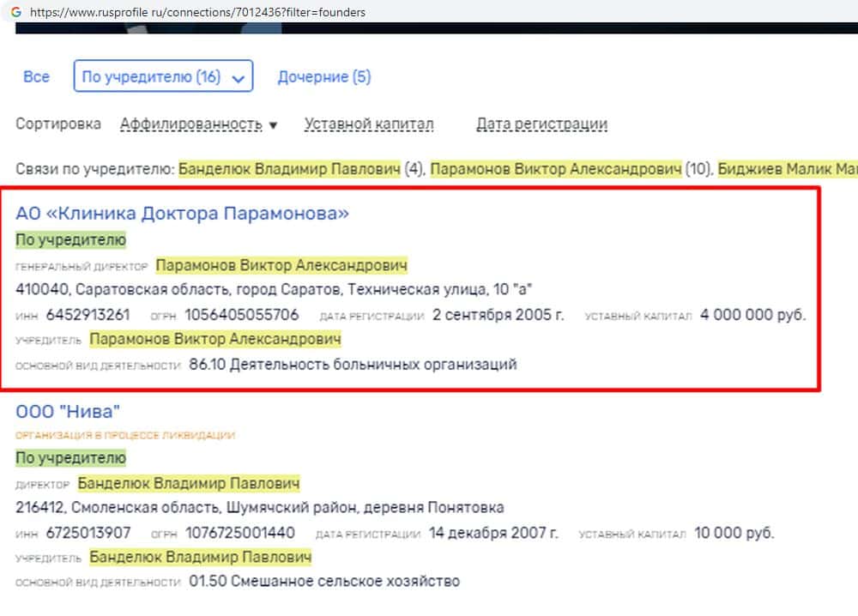Click address "410040, Саратовская область, город Саратов"
The width and height of the screenshot is (858, 616).
(x=179, y=289)
